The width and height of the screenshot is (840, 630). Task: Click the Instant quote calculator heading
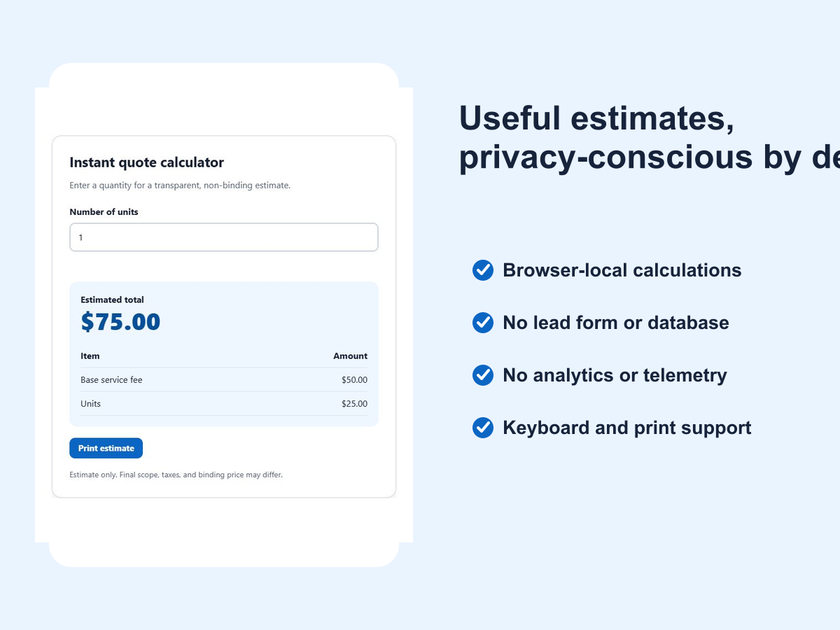(147, 162)
